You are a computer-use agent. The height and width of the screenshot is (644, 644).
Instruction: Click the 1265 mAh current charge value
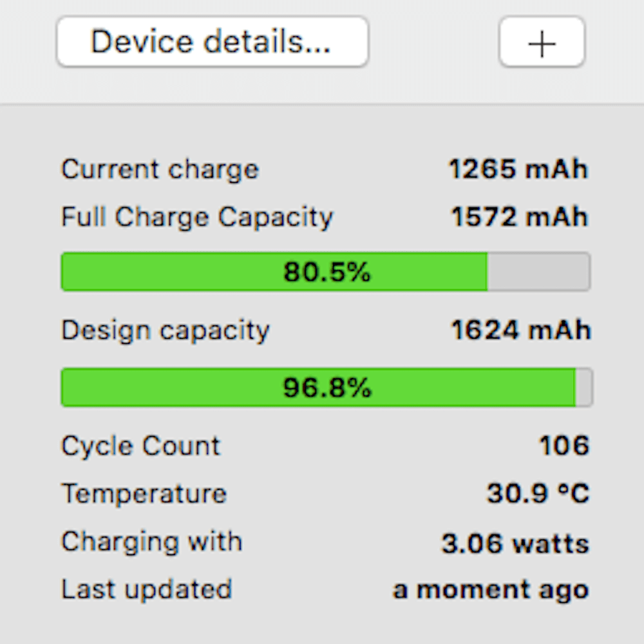pos(518,169)
